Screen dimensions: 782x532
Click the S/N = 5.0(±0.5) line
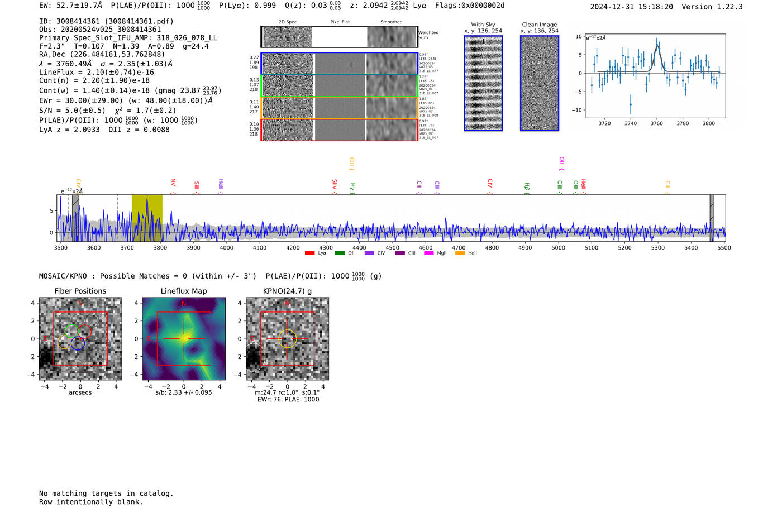click(107, 111)
